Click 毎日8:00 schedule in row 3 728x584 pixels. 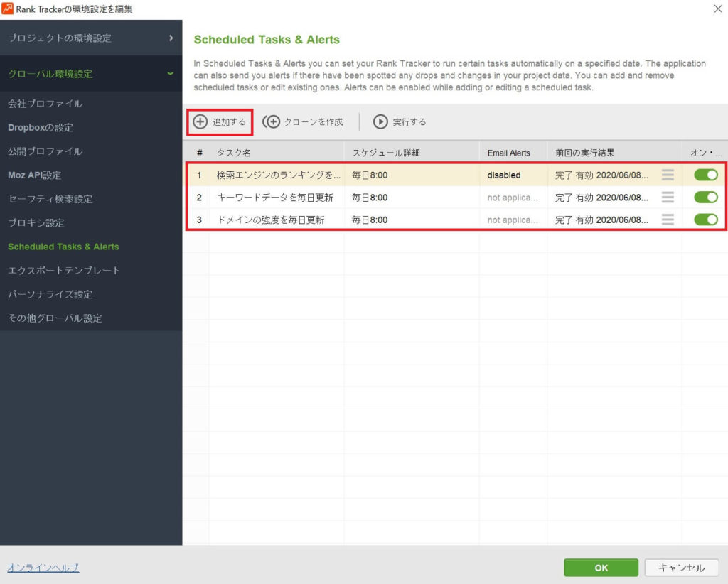point(370,220)
